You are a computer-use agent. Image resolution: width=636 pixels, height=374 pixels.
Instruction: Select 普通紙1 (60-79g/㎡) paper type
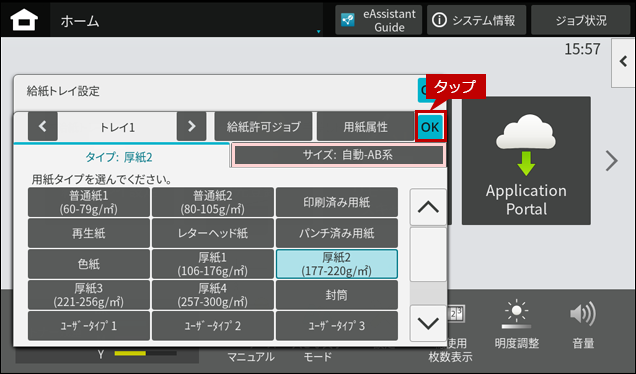tap(89, 202)
